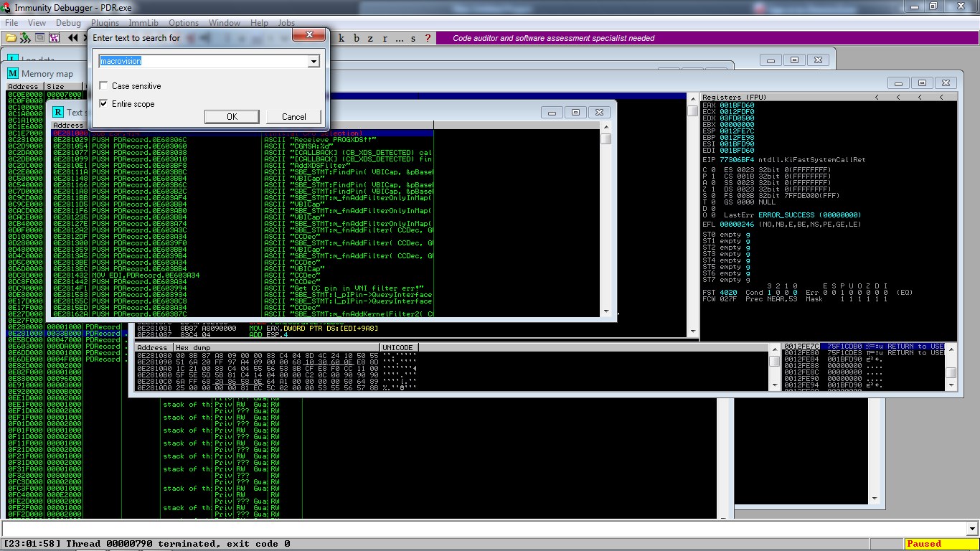Click Cancel in the search dialog
This screenshot has height=551, width=980.
pos(293,116)
